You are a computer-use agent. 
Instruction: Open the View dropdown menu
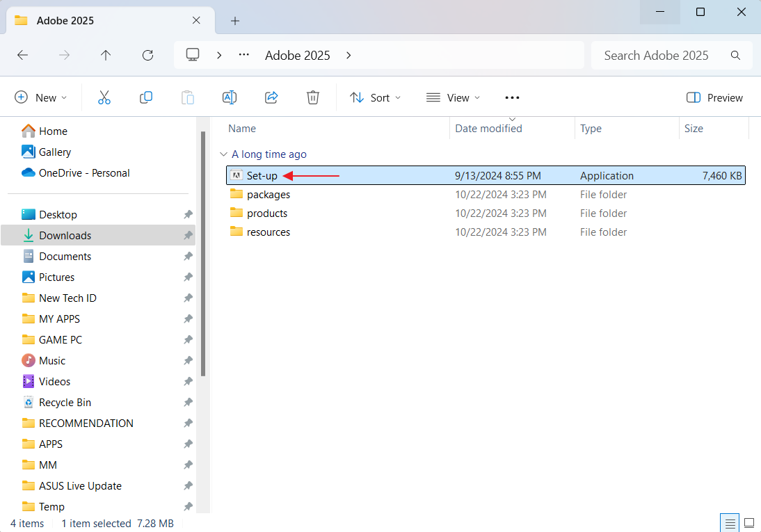454,97
